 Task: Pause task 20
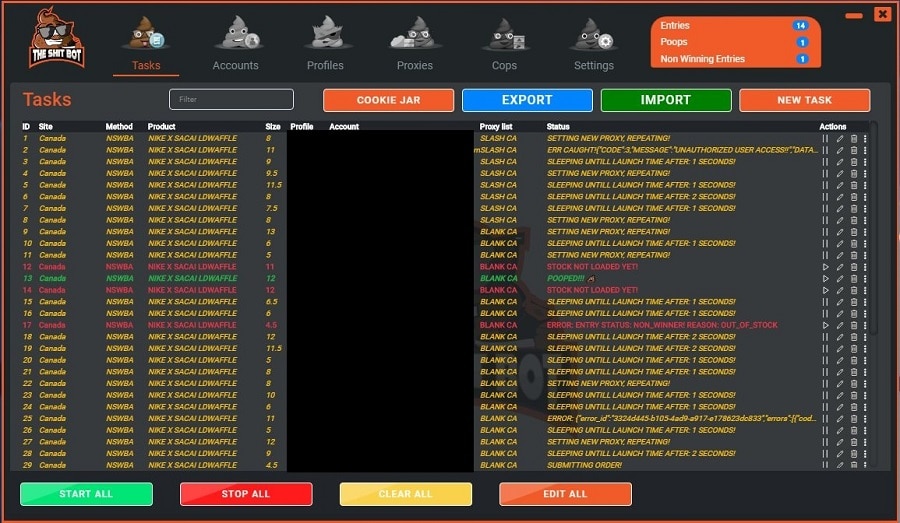click(825, 360)
